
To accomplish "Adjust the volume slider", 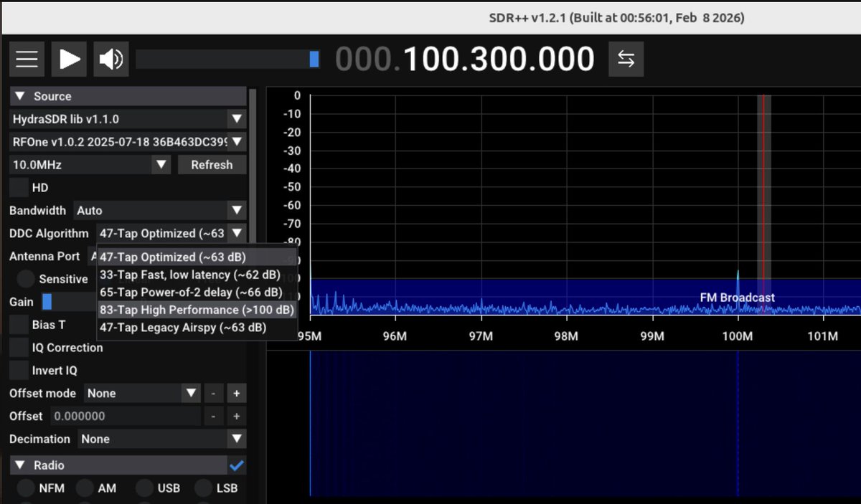I will click(x=227, y=59).
